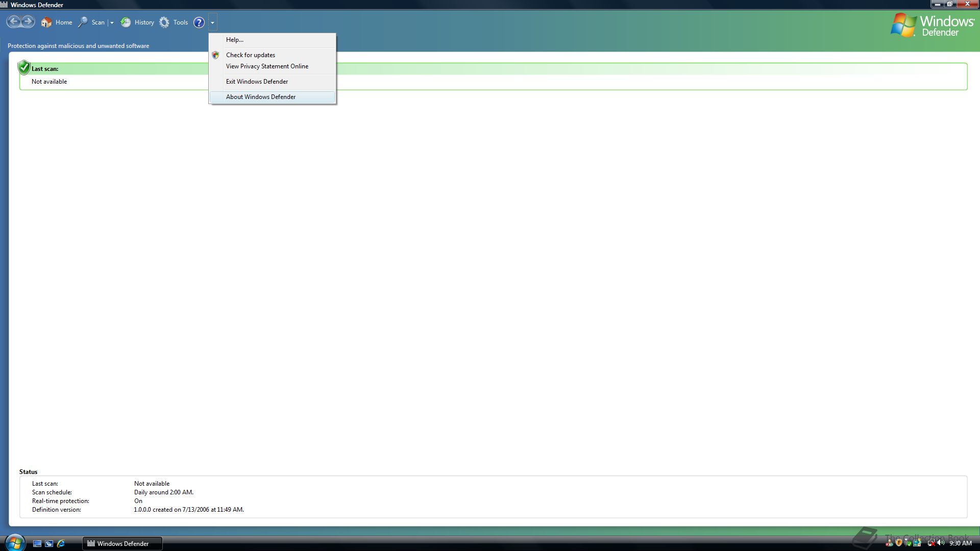Click the 'Last scan:' green banner heading

click(x=45, y=69)
